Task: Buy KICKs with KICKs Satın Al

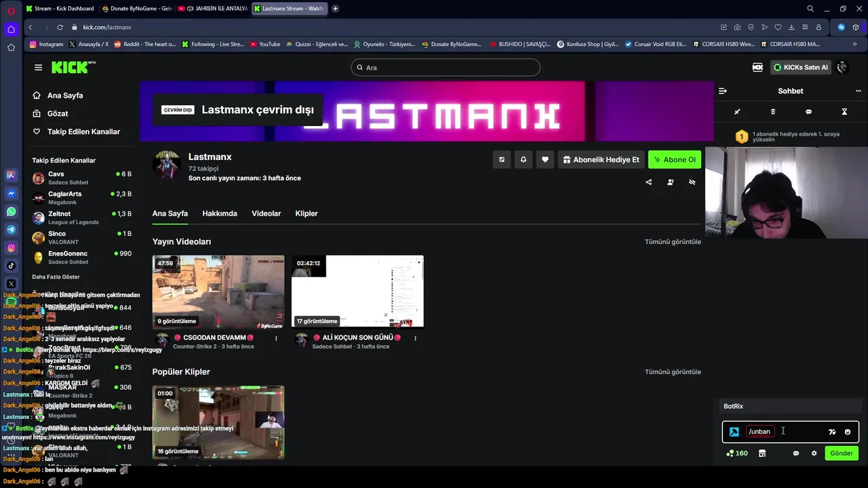Action: click(801, 67)
